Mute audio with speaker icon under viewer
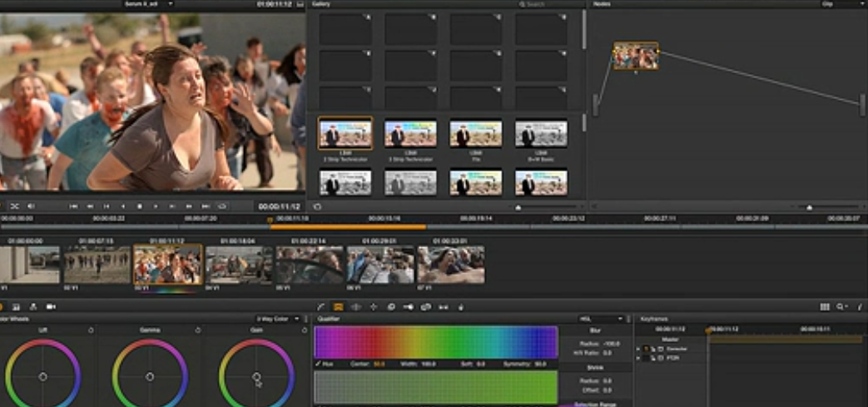 pyautogui.click(x=32, y=206)
